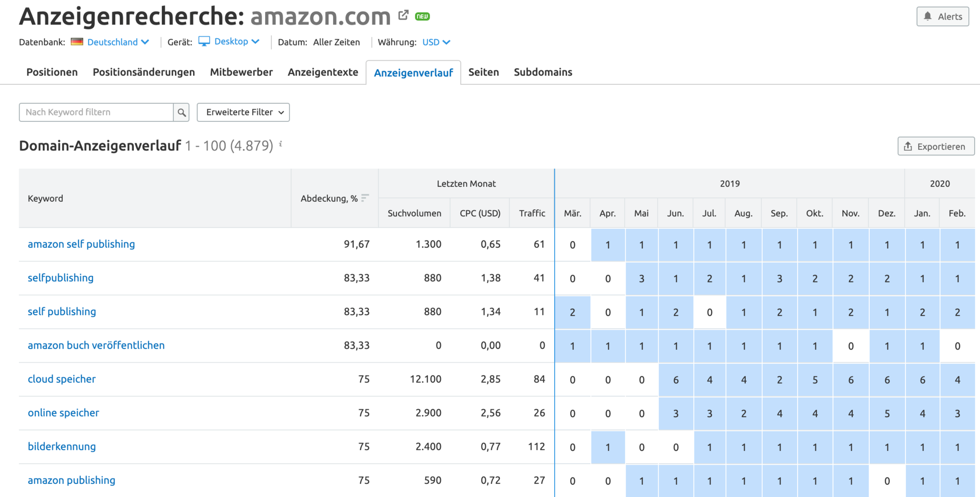Focus the Nach Keyword filtern field
The width and height of the screenshot is (980, 497).
coord(96,112)
